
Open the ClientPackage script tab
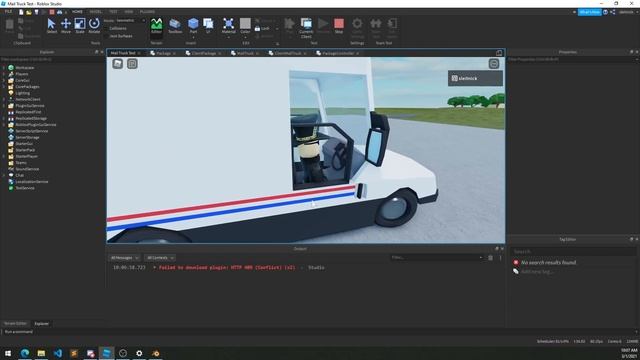click(x=203, y=53)
